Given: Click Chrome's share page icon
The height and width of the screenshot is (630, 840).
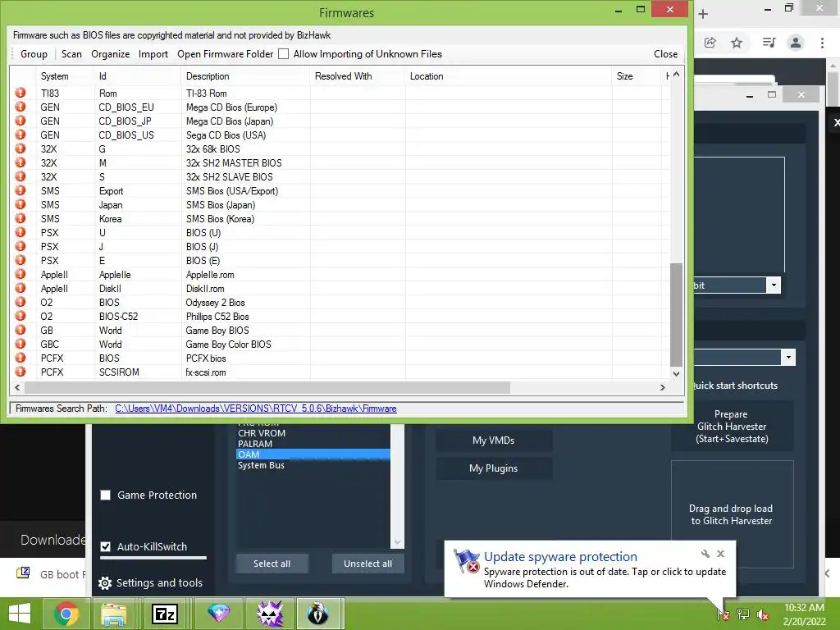Looking at the screenshot, I should pyautogui.click(x=710, y=43).
